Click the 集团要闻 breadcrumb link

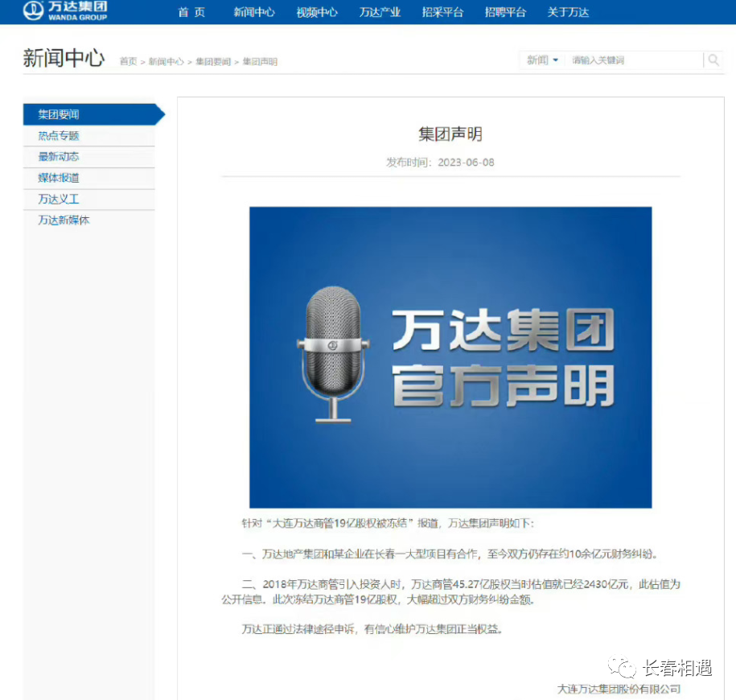coord(213,61)
